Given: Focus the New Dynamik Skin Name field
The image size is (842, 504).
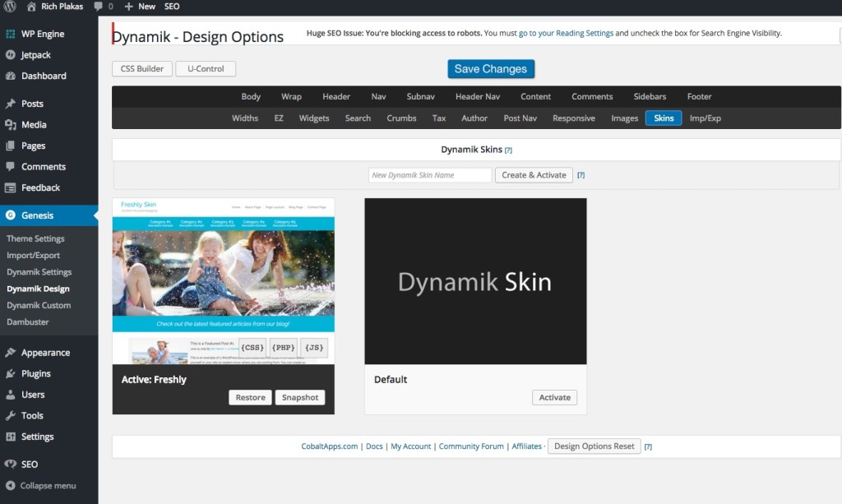Looking at the screenshot, I should coord(430,175).
